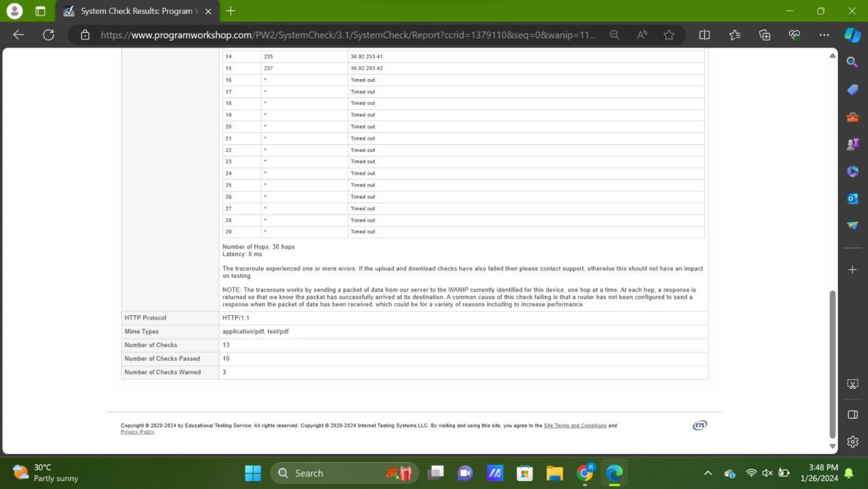This screenshot has width=868, height=489.
Task: Open the Edge sidebar Search icon
Action: click(x=852, y=62)
